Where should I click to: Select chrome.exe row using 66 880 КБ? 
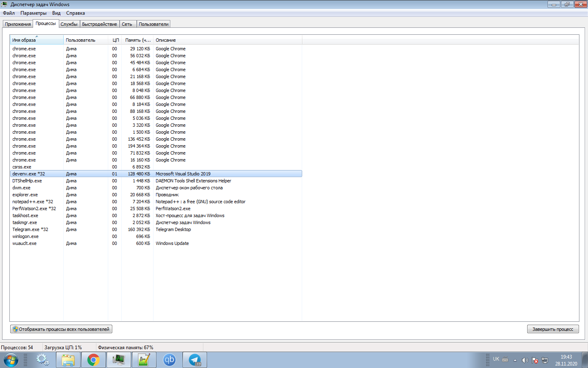coord(156,97)
